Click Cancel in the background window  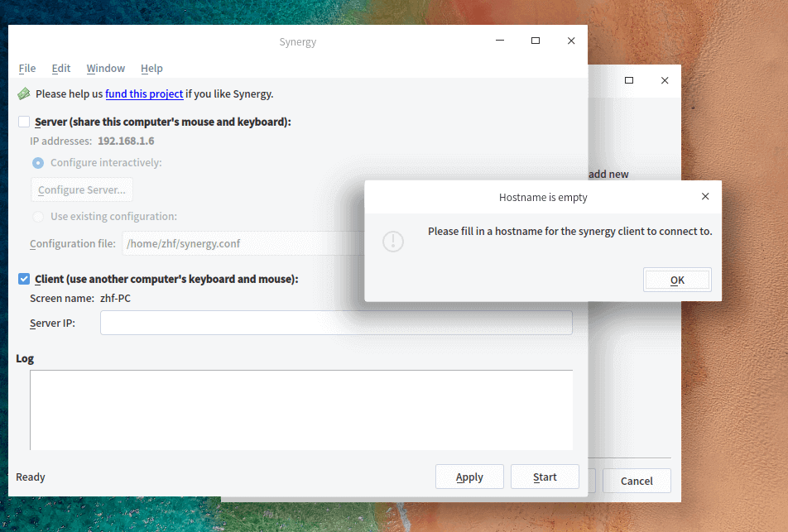[x=637, y=481]
